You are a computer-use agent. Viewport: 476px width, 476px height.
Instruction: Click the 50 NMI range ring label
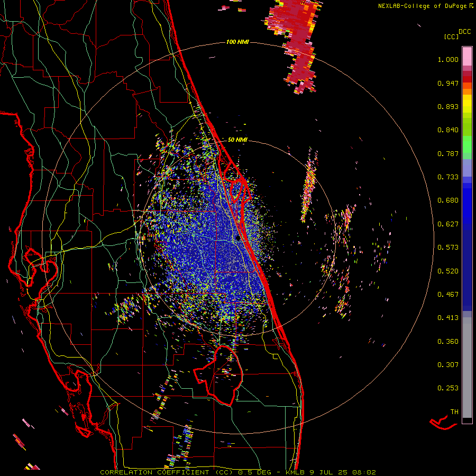coord(237,140)
